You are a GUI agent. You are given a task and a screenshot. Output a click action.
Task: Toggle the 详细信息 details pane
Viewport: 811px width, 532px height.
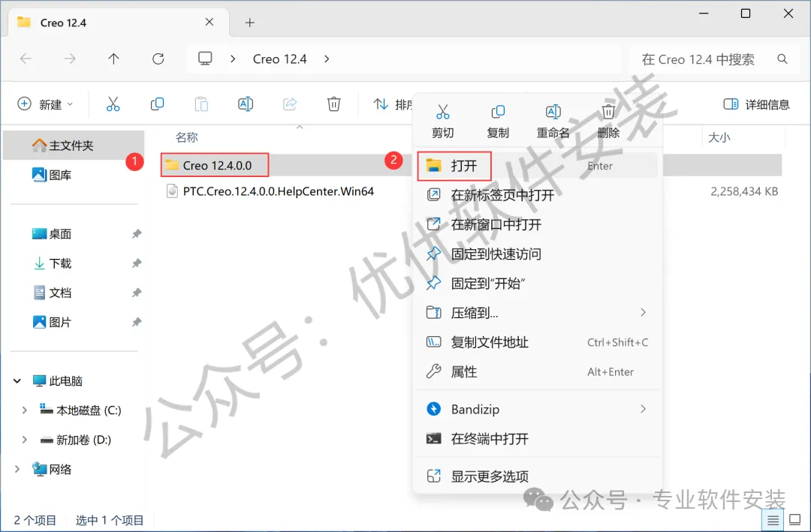(x=756, y=104)
